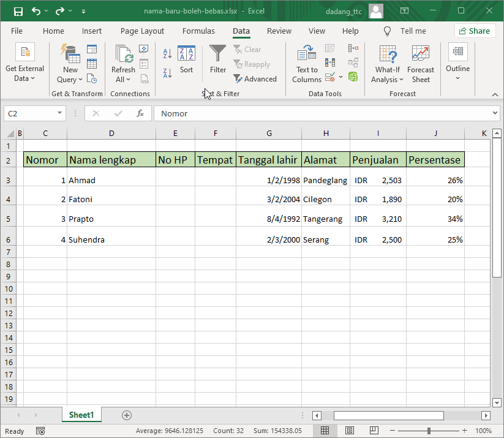Click the Flash Fill icon
This screenshot has width=504, height=438.
329,48
